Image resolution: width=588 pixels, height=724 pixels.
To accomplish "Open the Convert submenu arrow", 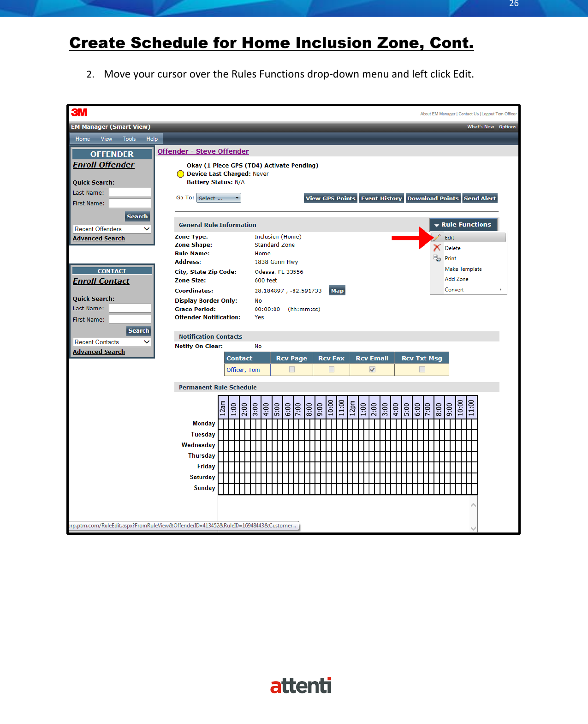I will tap(500, 290).
